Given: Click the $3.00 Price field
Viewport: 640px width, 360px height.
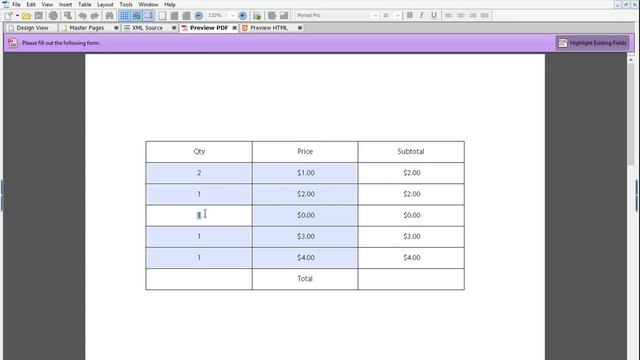Looking at the screenshot, I should coord(305,237).
